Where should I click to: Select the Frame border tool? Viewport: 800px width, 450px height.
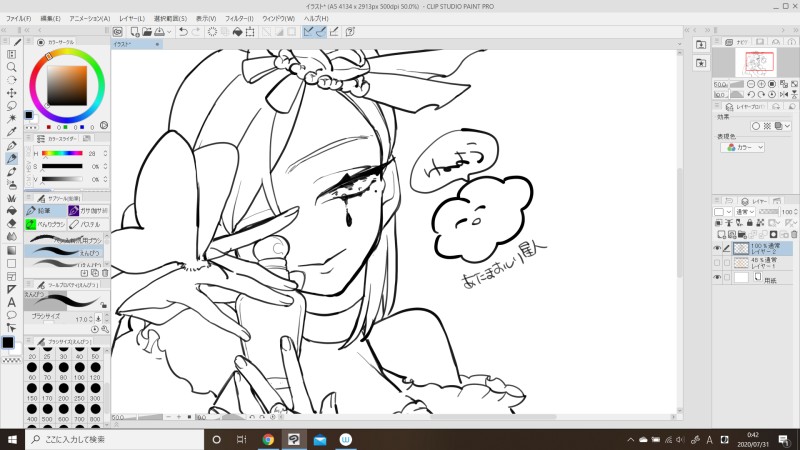(11, 277)
